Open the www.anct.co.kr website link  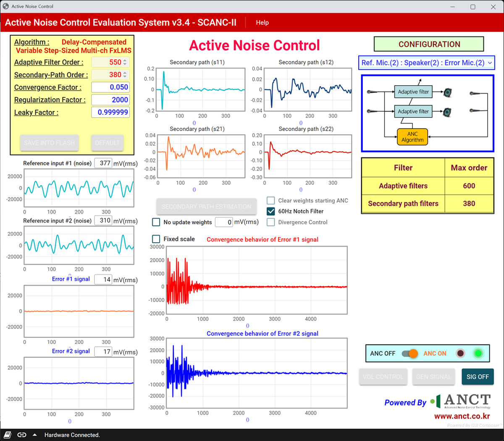[x=462, y=416]
